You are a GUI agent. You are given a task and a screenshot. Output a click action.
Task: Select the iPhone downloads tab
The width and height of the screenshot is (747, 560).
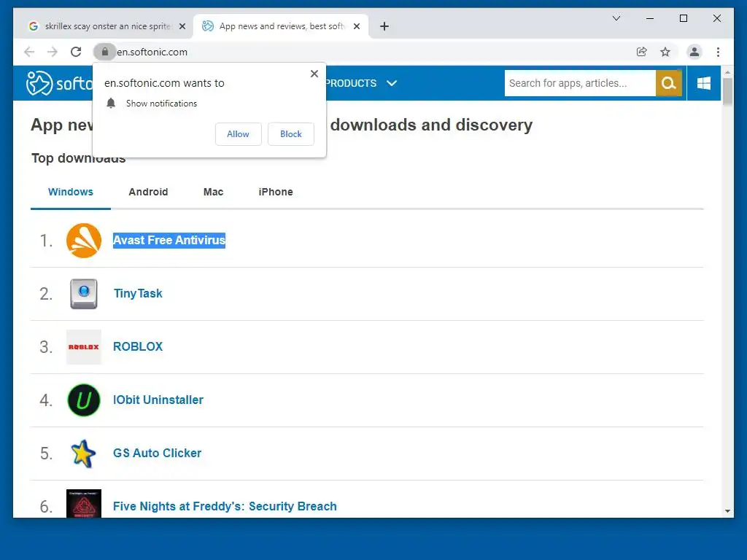(275, 192)
